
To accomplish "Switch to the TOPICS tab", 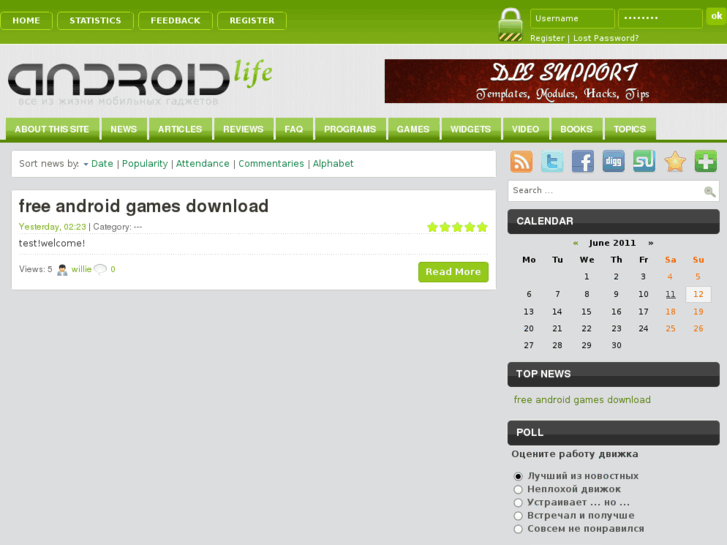I will point(630,129).
